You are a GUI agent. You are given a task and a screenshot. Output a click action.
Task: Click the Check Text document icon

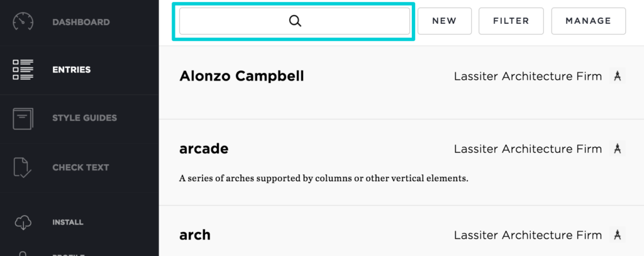23,167
